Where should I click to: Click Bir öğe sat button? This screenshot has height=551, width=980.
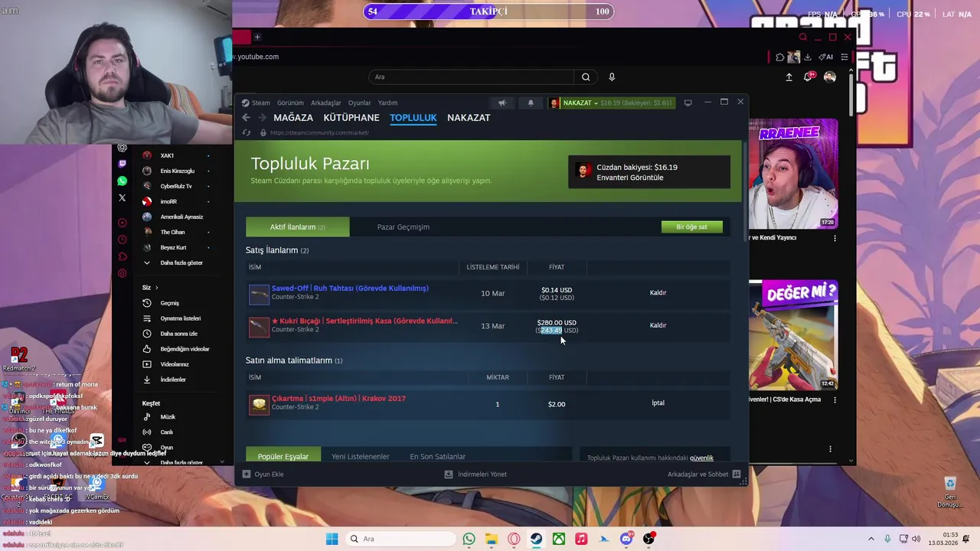[x=691, y=227]
